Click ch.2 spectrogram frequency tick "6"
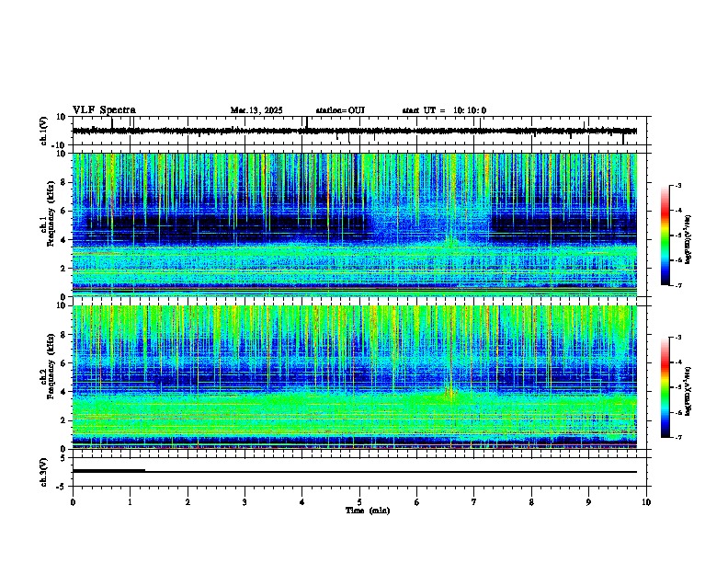Image resolution: width=728 pixels, height=563 pixels. (64, 363)
